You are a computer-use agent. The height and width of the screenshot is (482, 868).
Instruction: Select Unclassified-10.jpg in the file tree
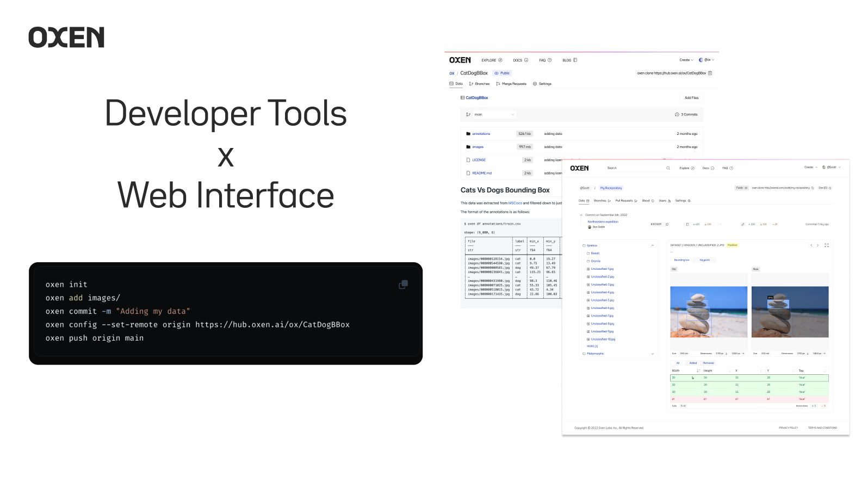[x=603, y=339]
